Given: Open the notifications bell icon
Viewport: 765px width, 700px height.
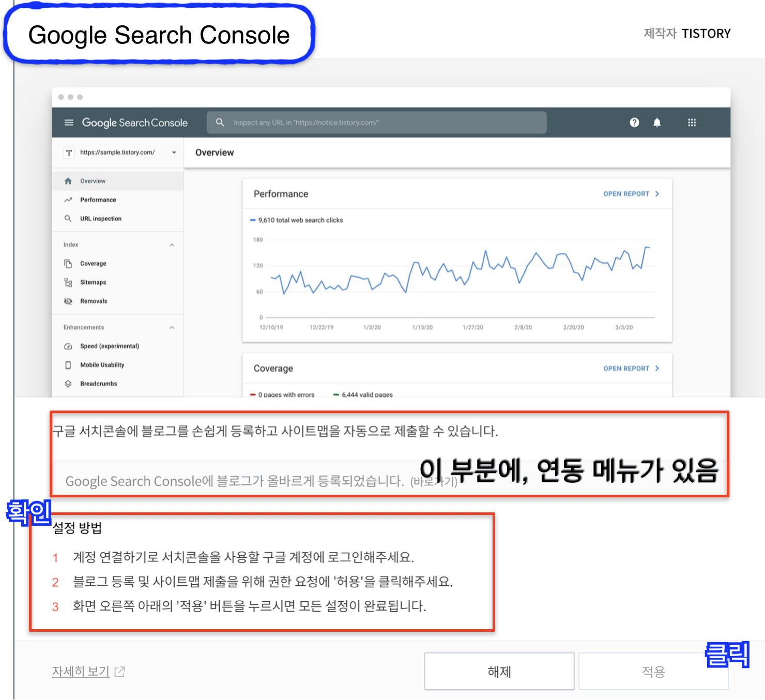Looking at the screenshot, I should pos(657,123).
